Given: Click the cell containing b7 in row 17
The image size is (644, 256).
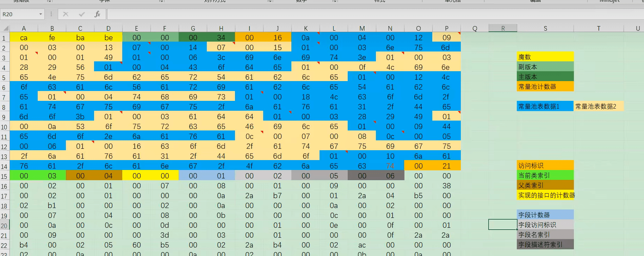Looking at the screenshot, I should [277, 196].
